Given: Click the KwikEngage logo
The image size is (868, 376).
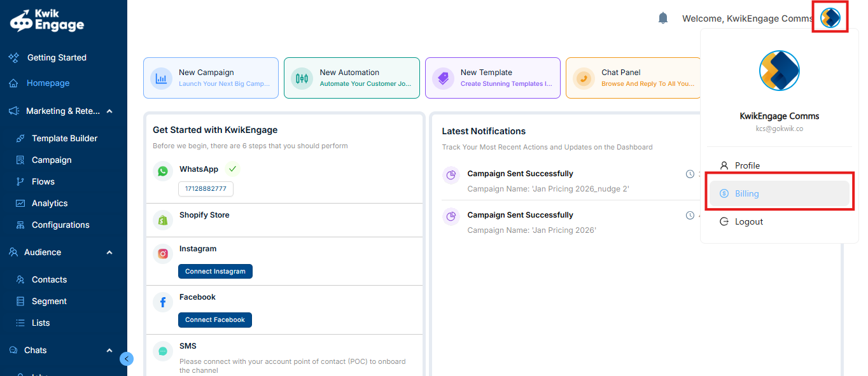Looking at the screenshot, I should point(47,21).
